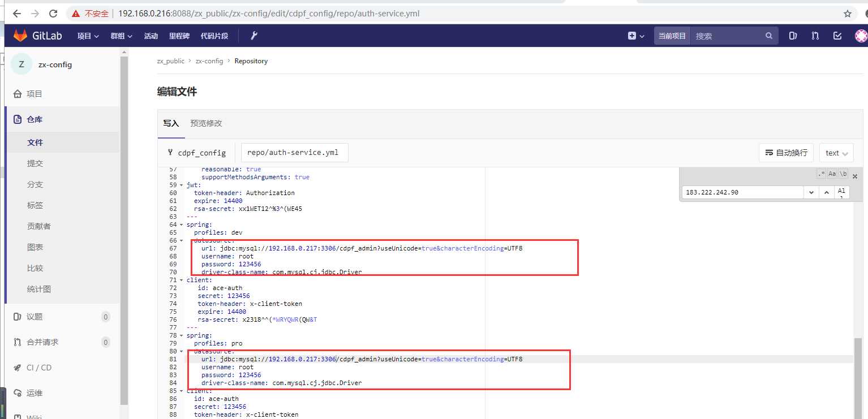Close the editor find box
868x419 pixels.
coord(855,176)
